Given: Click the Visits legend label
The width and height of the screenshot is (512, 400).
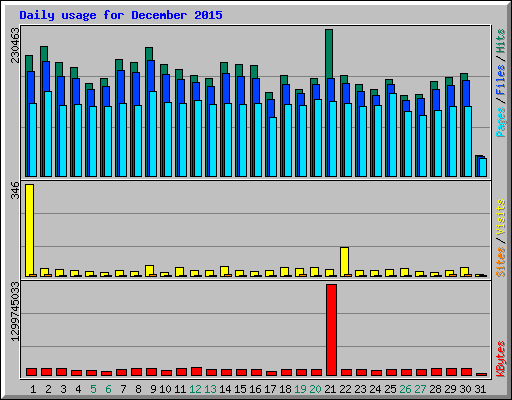Looking at the screenshot, I should [x=501, y=217].
